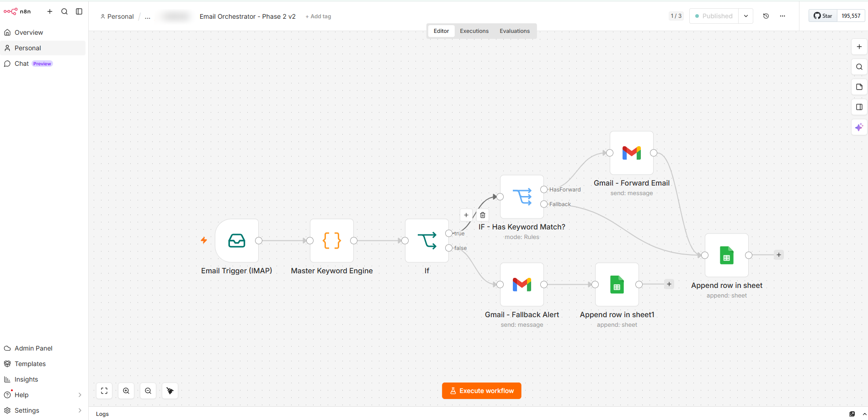This screenshot has height=420, width=868.
Task: Select the Gmail - Fallback Alert node
Action: click(522, 284)
